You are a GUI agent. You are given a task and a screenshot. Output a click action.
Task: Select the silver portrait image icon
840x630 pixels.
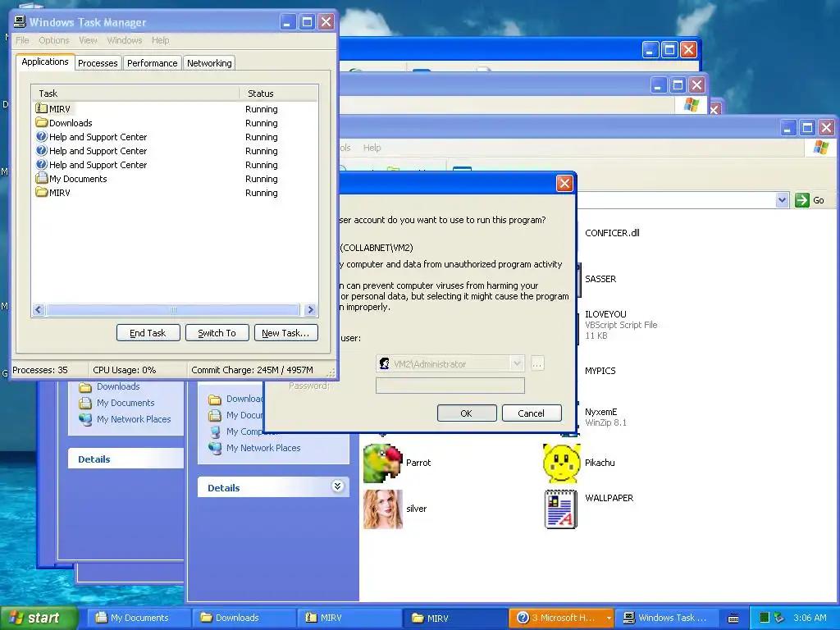pos(382,509)
